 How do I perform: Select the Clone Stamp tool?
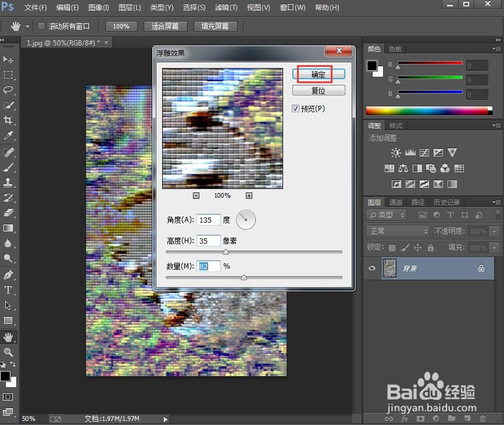pyautogui.click(x=8, y=183)
